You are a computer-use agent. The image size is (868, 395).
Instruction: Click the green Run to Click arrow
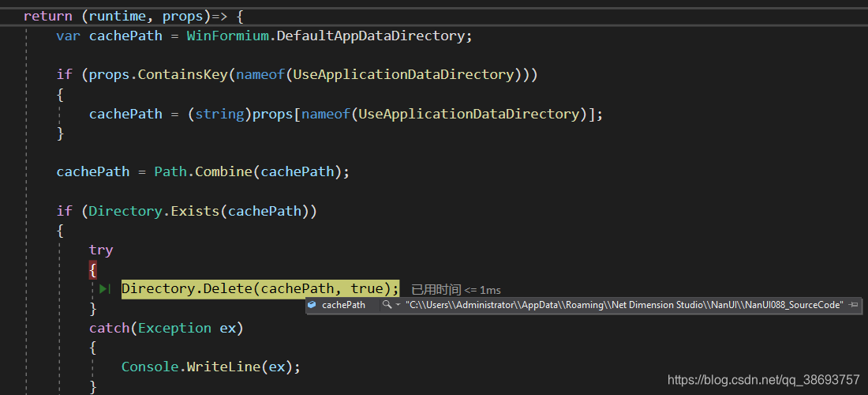(105, 288)
